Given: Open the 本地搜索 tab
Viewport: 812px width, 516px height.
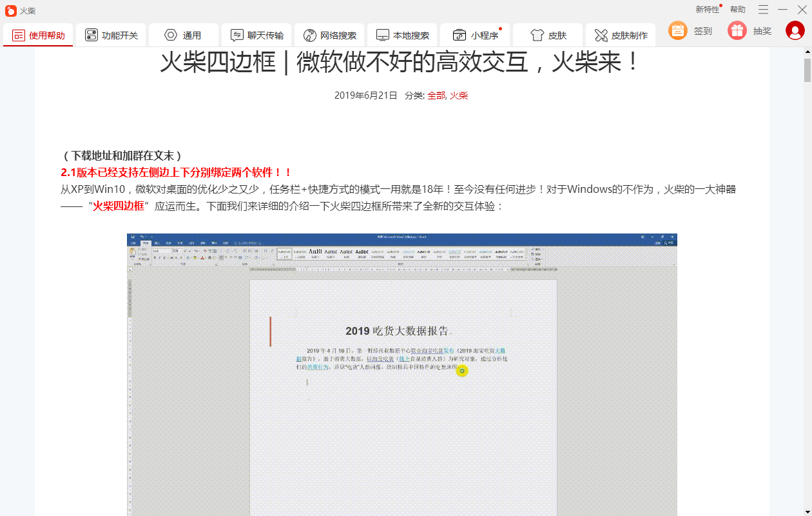Looking at the screenshot, I should point(402,35).
